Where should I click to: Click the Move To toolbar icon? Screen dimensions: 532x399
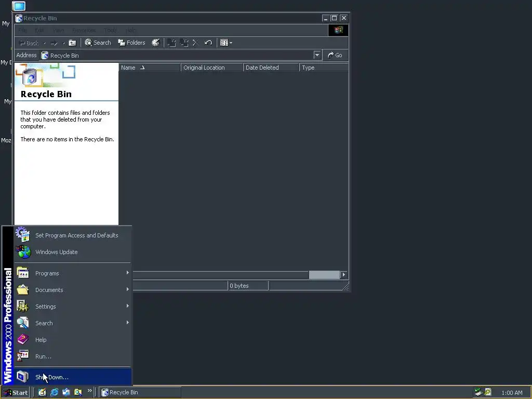[x=172, y=43]
